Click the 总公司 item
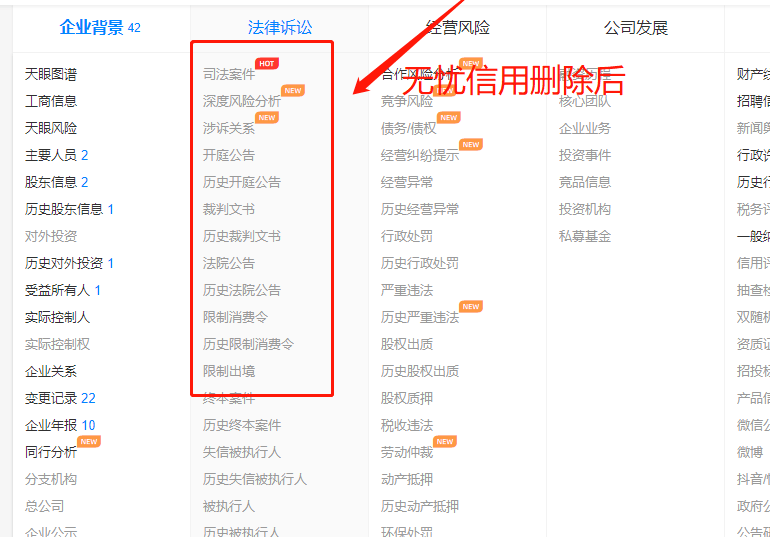This screenshot has height=537, width=770. [x=45, y=507]
